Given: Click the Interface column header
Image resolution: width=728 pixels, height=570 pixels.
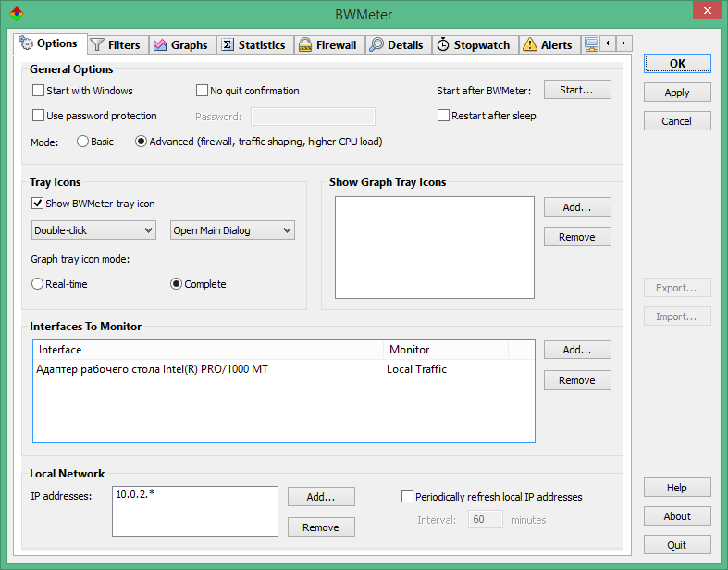Looking at the screenshot, I should [x=208, y=350].
